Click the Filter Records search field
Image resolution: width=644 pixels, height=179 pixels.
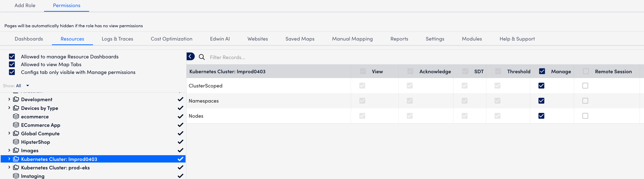pos(250,57)
